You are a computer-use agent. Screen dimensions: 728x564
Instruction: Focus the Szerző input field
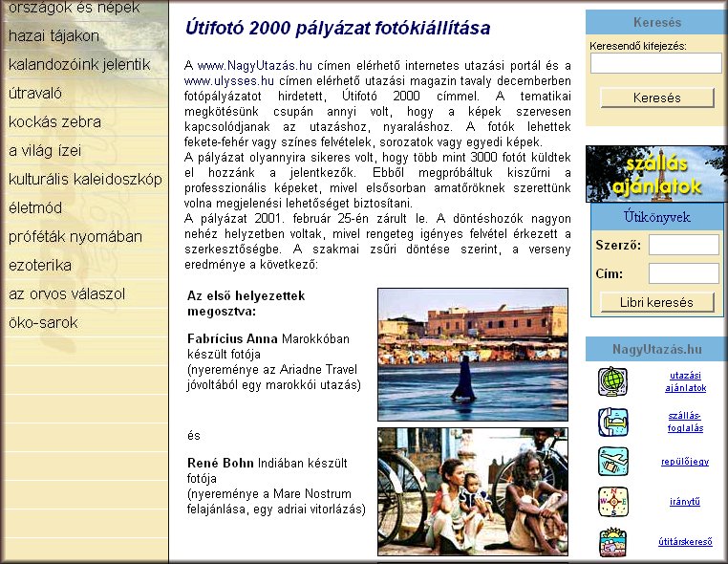tap(683, 245)
